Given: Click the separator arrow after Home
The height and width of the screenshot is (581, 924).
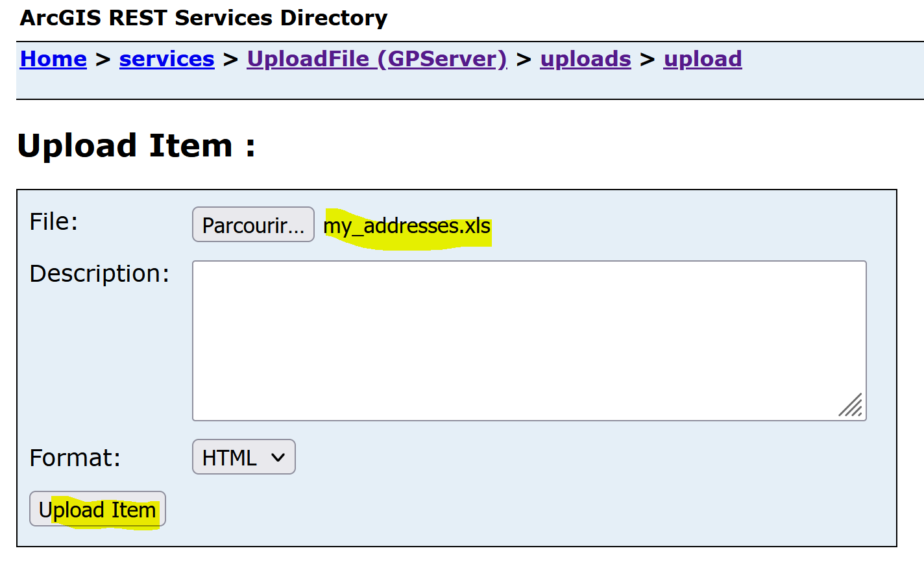Looking at the screenshot, I should (103, 60).
